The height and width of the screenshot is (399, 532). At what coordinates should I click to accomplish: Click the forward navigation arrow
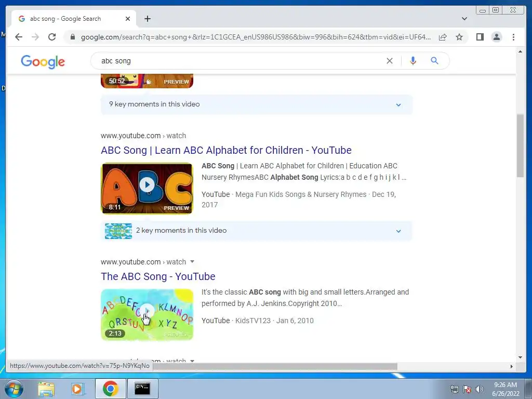coord(35,37)
